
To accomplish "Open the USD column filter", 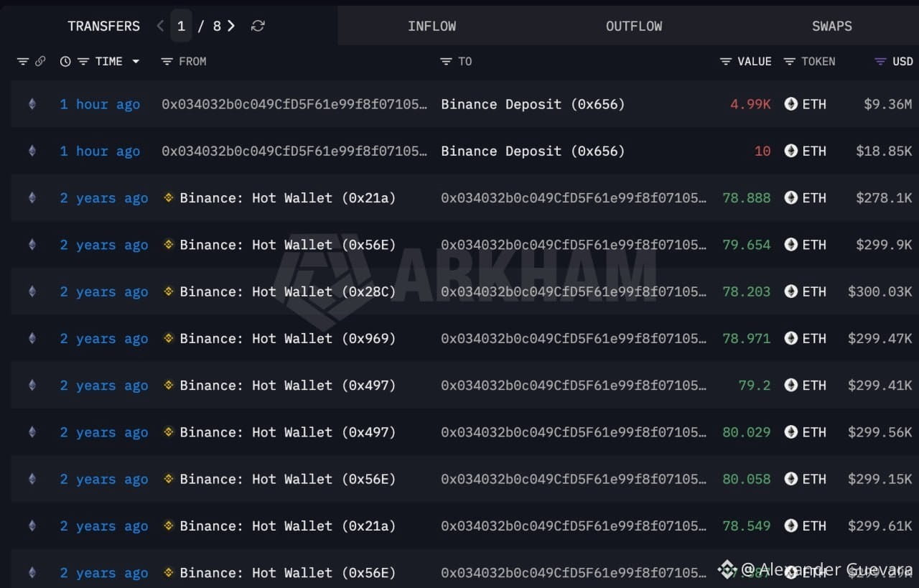I will (x=880, y=62).
